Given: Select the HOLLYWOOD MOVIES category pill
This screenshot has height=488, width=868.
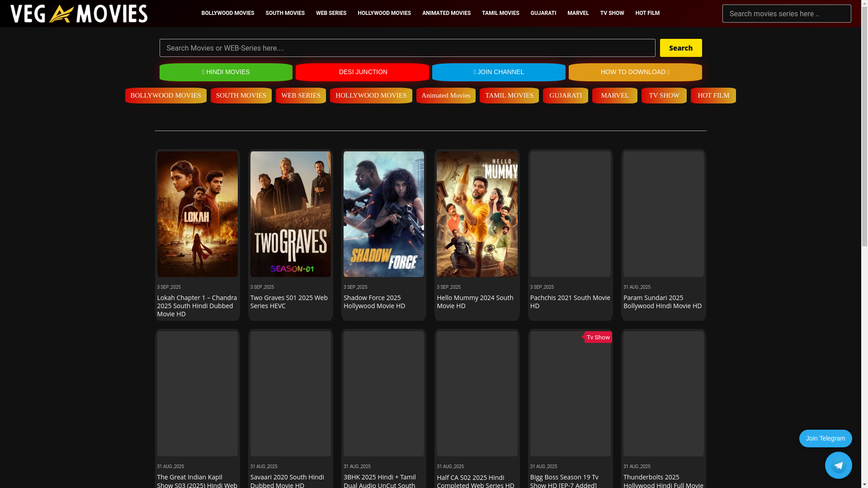Looking at the screenshot, I should [x=371, y=95].
